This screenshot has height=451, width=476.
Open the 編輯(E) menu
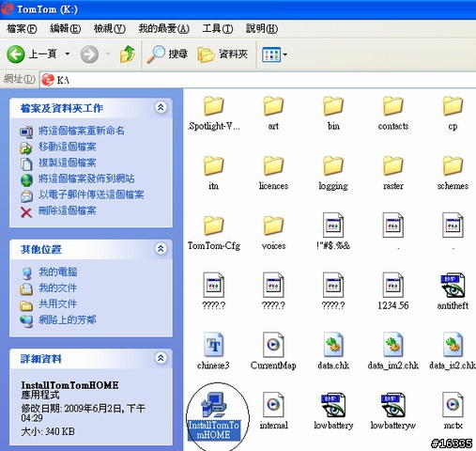pyautogui.click(x=66, y=29)
